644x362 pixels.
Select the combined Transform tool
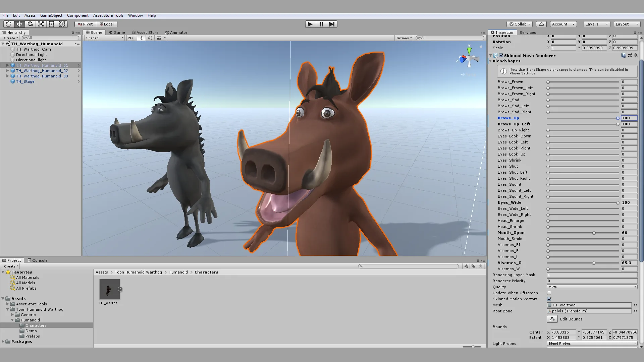[62, 24]
